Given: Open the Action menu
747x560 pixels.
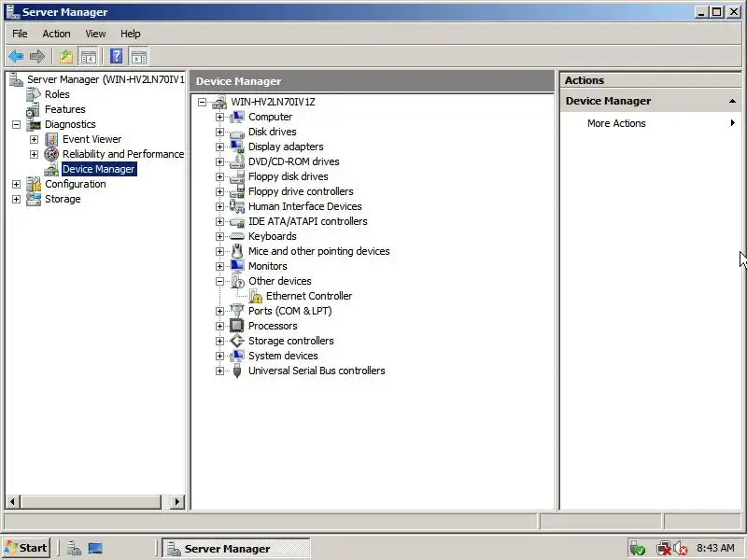Looking at the screenshot, I should 56,34.
